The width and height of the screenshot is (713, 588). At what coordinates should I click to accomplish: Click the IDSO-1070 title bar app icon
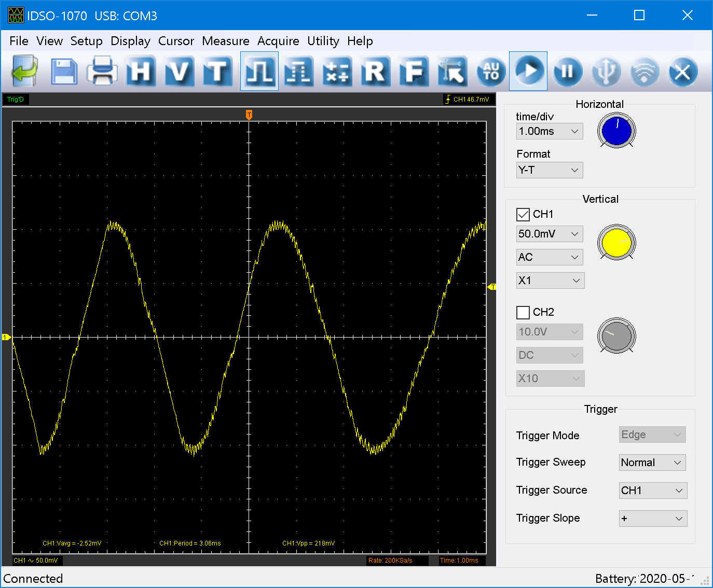coord(16,16)
